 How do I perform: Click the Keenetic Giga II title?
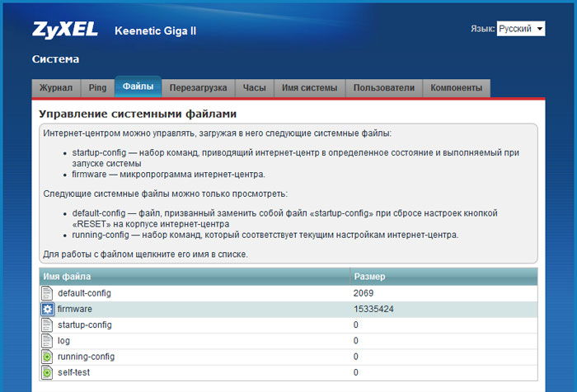pos(155,31)
